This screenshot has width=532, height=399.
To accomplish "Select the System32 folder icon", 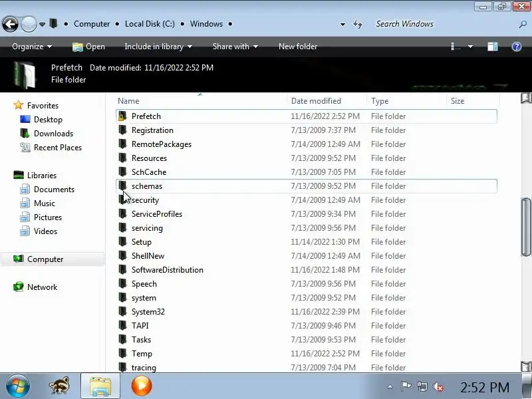I will [x=122, y=311].
